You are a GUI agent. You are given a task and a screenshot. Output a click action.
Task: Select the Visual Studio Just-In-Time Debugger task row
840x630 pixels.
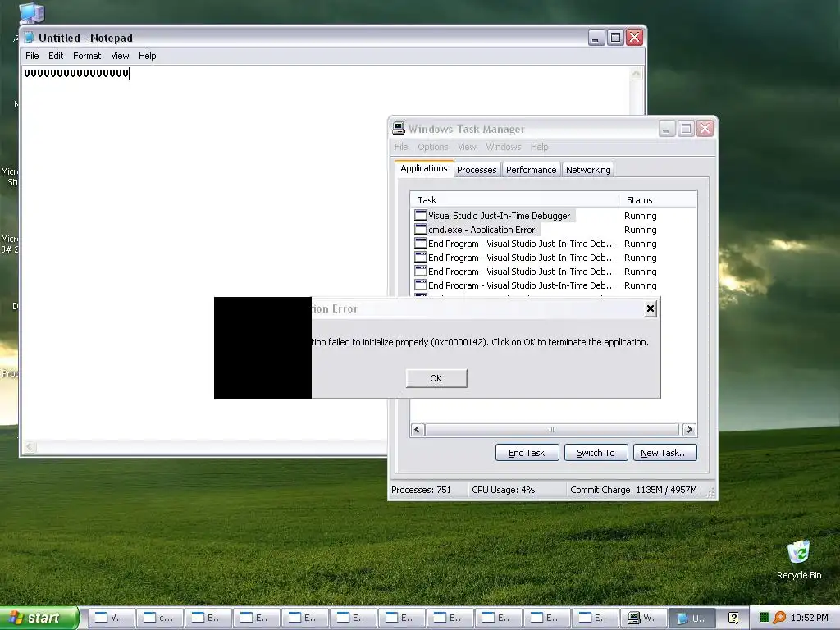tap(554, 216)
